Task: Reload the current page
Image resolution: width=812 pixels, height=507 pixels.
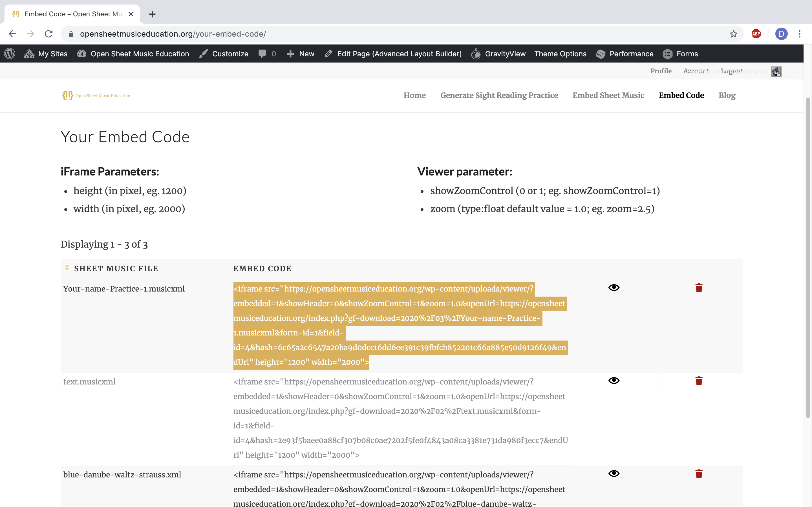Action: tap(49, 34)
